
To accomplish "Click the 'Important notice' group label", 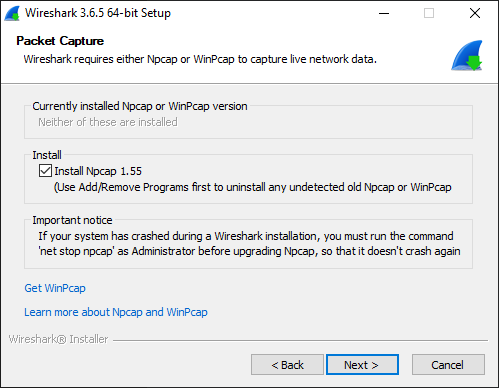I will point(72,220).
